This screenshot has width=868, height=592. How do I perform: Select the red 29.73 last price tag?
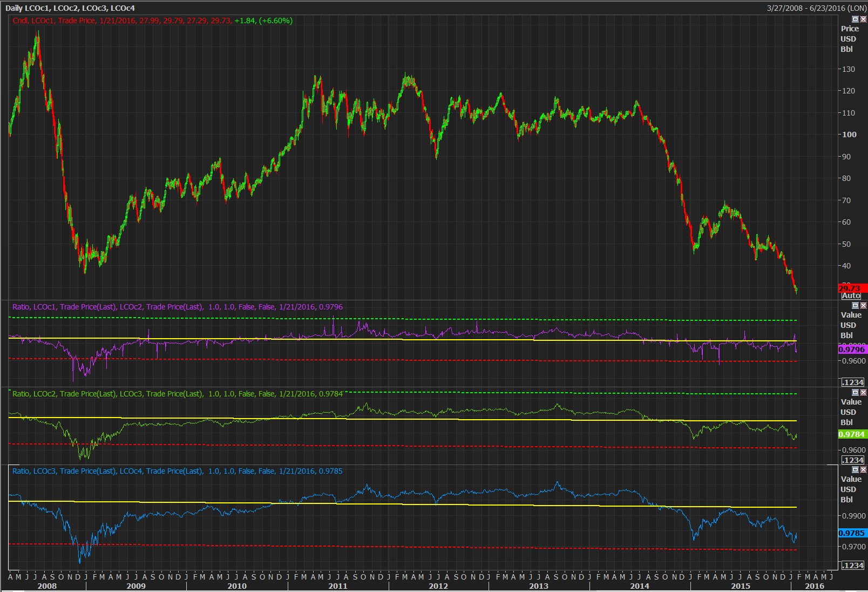coord(853,288)
